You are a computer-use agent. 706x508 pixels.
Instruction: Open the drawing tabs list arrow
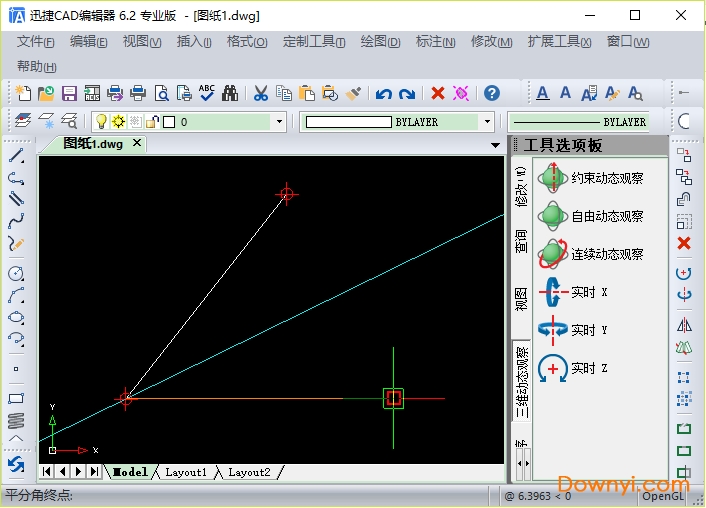(x=496, y=145)
